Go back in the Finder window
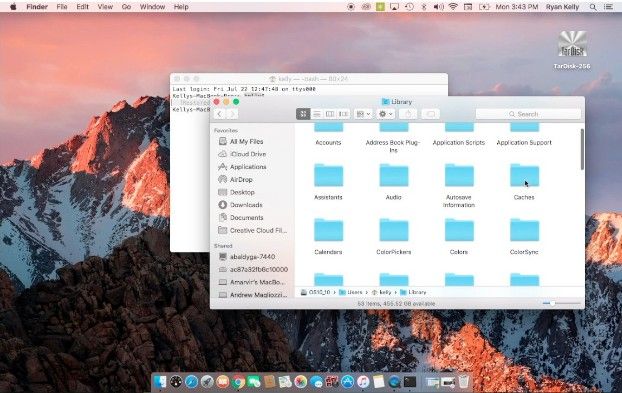The height and width of the screenshot is (393, 622). tap(219, 114)
